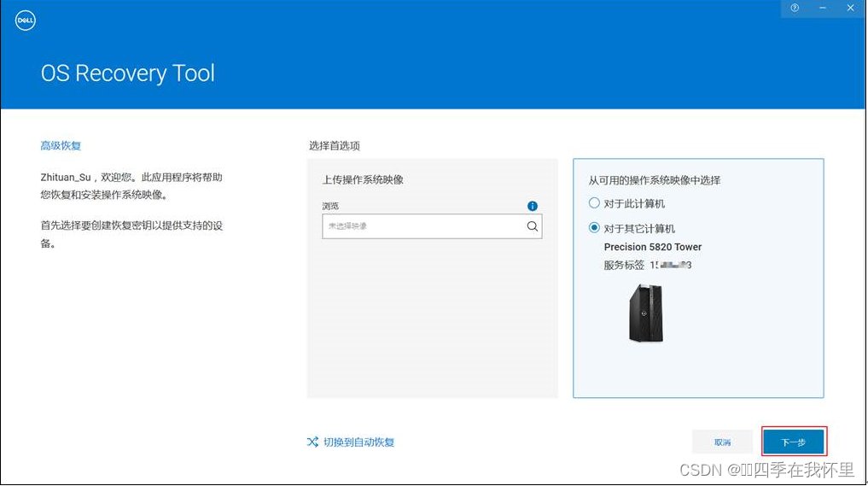Click the 浏览 label
This screenshot has height=486, width=868.
point(330,206)
